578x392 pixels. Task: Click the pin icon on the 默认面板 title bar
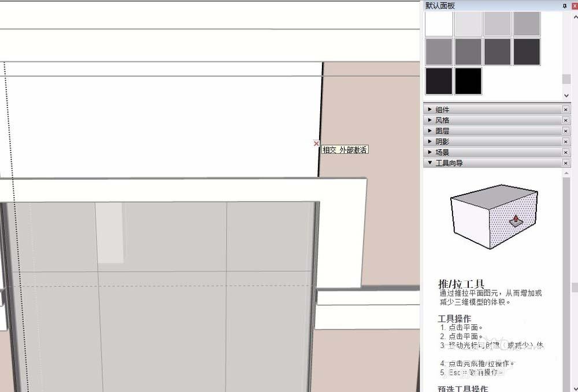[x=564, y=5]
